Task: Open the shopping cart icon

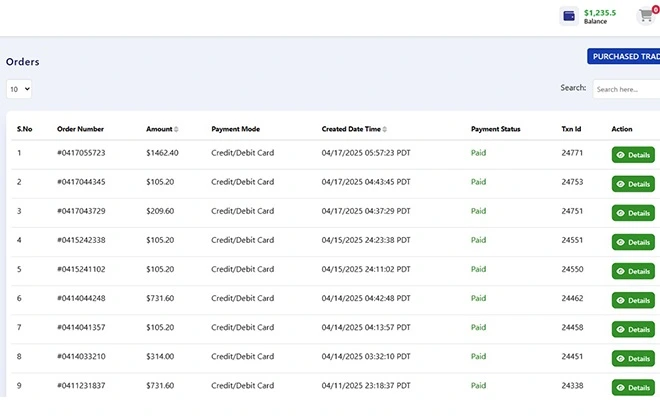Action: [x=646, y=16]
